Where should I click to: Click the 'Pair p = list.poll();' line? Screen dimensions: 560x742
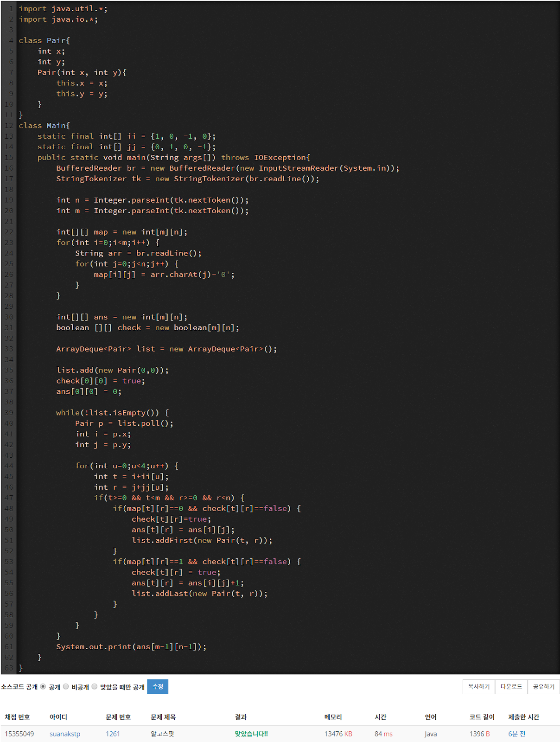pyautogui.click(x=124, y=424)
